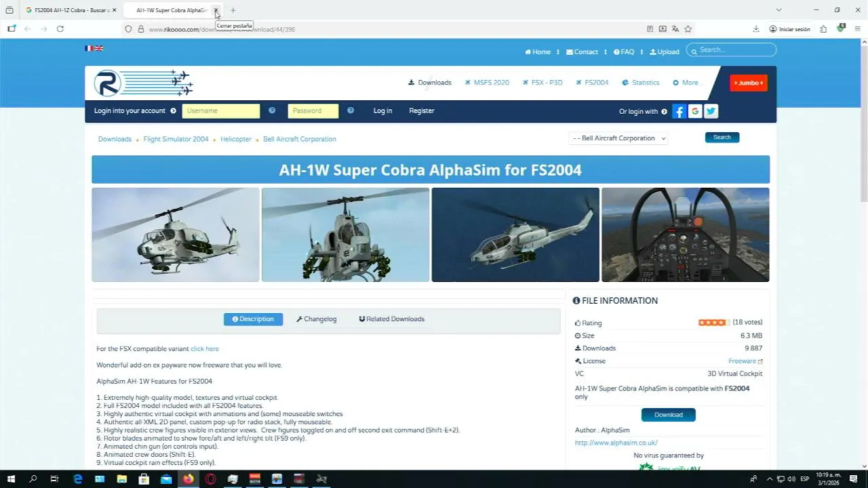Screen dimensions: 868x488
Task: Log in with the Google icon
Action: click(x=695, y=112)
